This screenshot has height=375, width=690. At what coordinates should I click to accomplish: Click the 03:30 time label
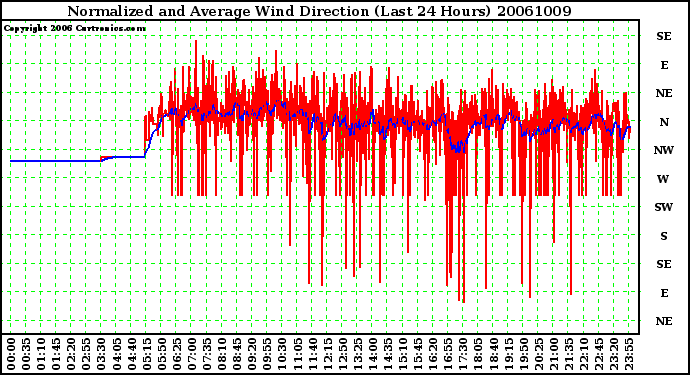(101, 354)
